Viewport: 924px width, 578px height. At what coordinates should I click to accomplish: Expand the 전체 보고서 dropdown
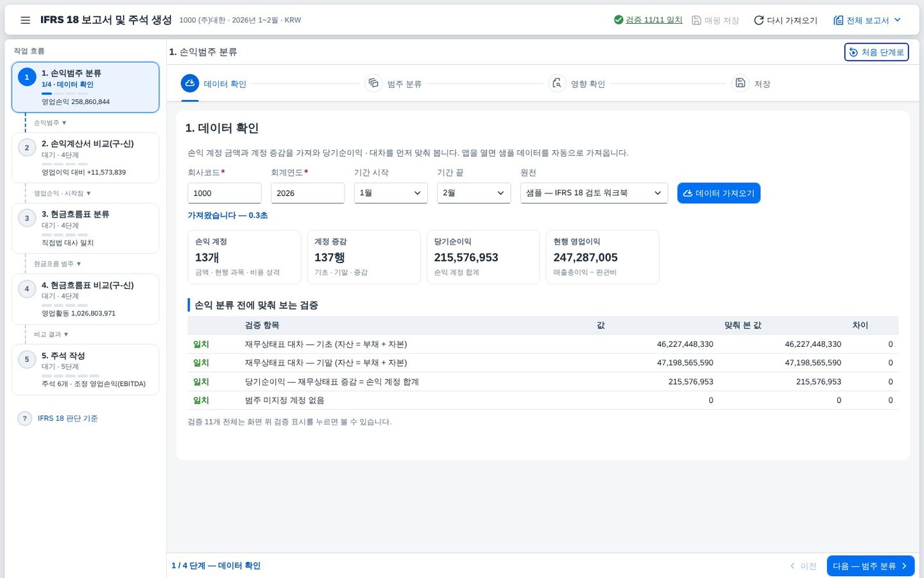point(868,20)
